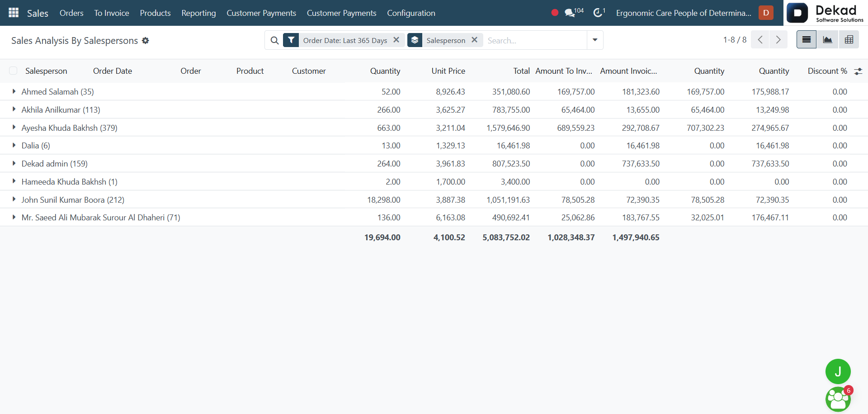This screenshot has width=868, height=414.
Task: Go to next page of records
Action: point(778,40)
